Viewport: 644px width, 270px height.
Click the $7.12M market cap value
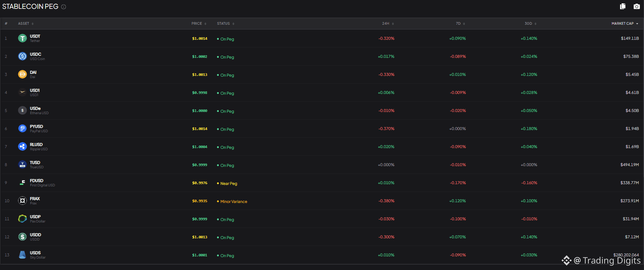[x=632, y=237]
